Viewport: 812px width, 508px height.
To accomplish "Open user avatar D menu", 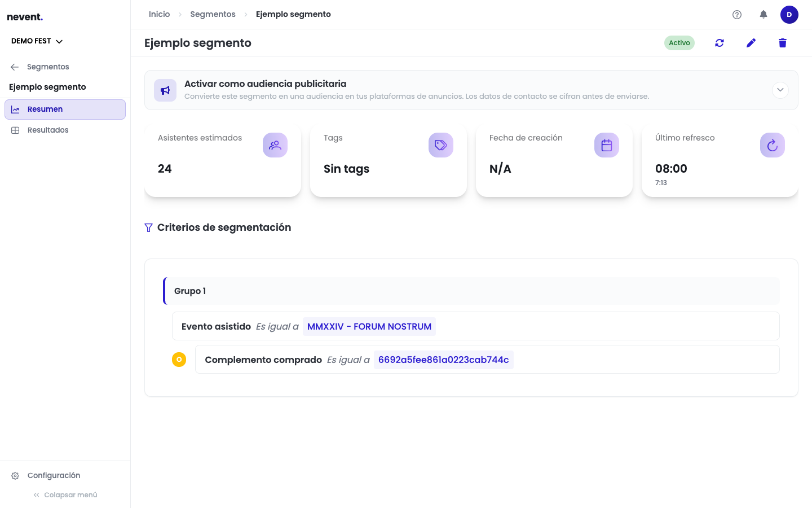I will (x=789, y=15).
